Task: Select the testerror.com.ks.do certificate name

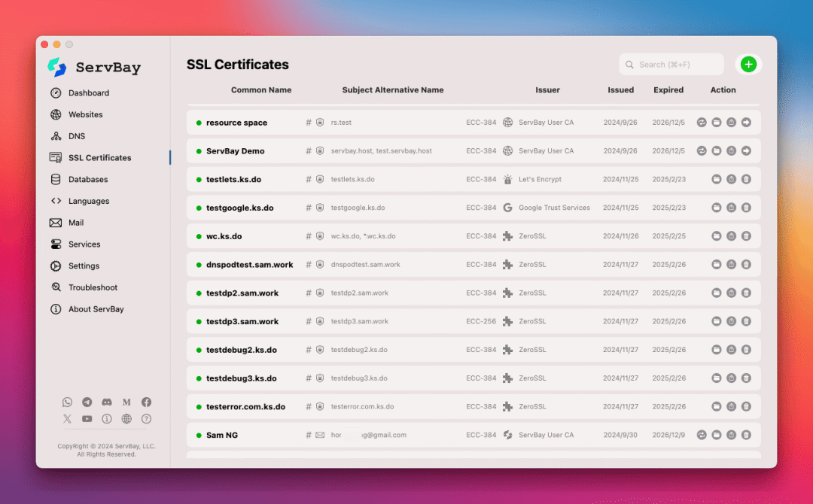Action: pyautogui.click(x=245, y=407)
